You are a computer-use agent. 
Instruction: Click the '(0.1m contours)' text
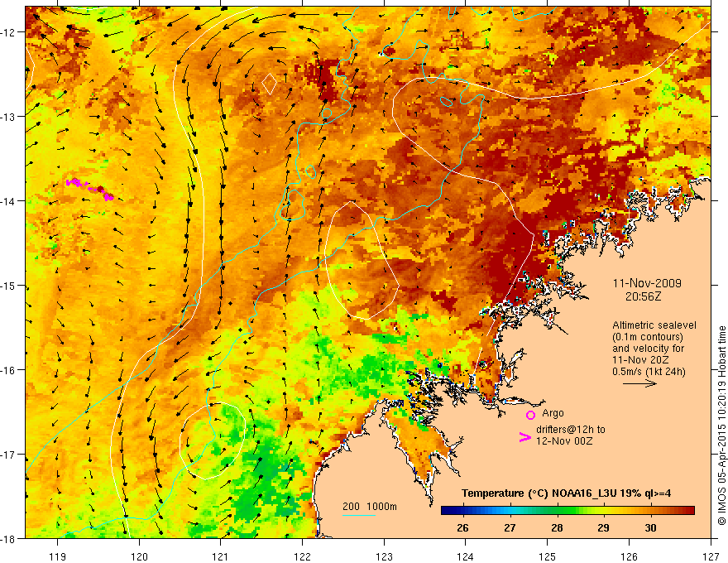click(648, 337)
